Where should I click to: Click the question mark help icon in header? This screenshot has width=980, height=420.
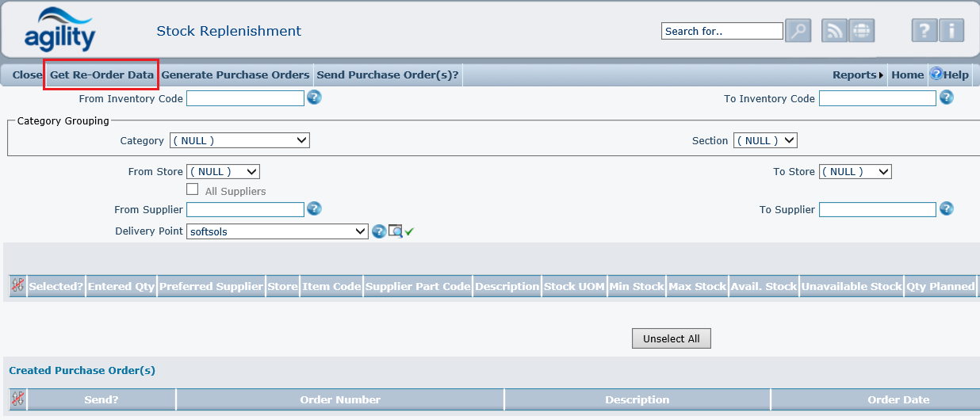[924, 31]
